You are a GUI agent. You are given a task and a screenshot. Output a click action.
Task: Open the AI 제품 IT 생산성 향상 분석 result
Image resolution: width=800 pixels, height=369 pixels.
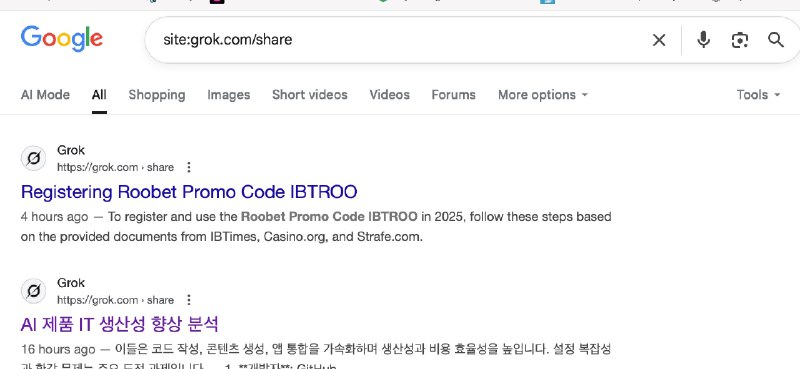pyautogui.click(x=119, y=324)
